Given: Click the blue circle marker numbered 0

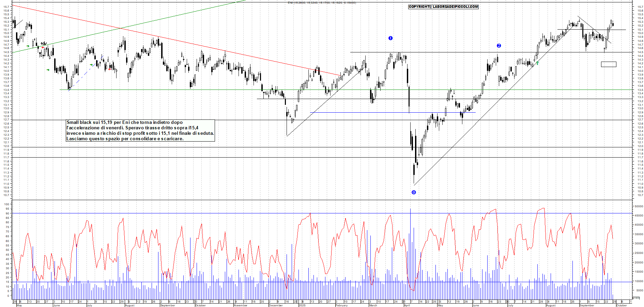Looking at the screenshot, I should point(414,192).
